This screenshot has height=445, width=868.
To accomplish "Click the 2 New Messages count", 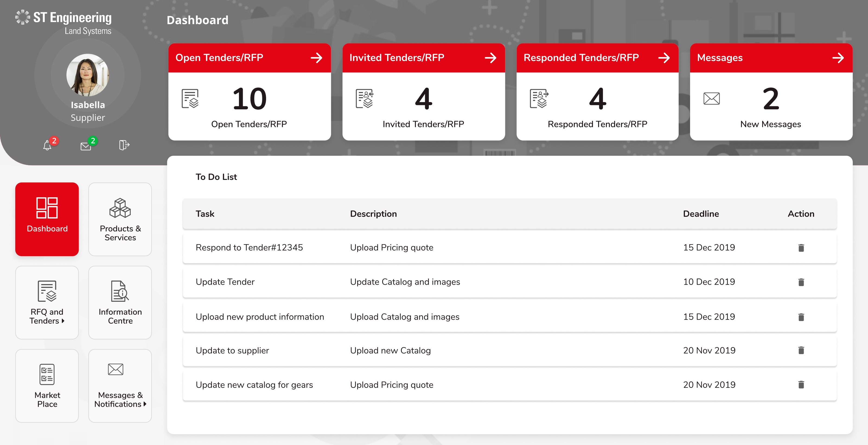I will coord(771,99).
